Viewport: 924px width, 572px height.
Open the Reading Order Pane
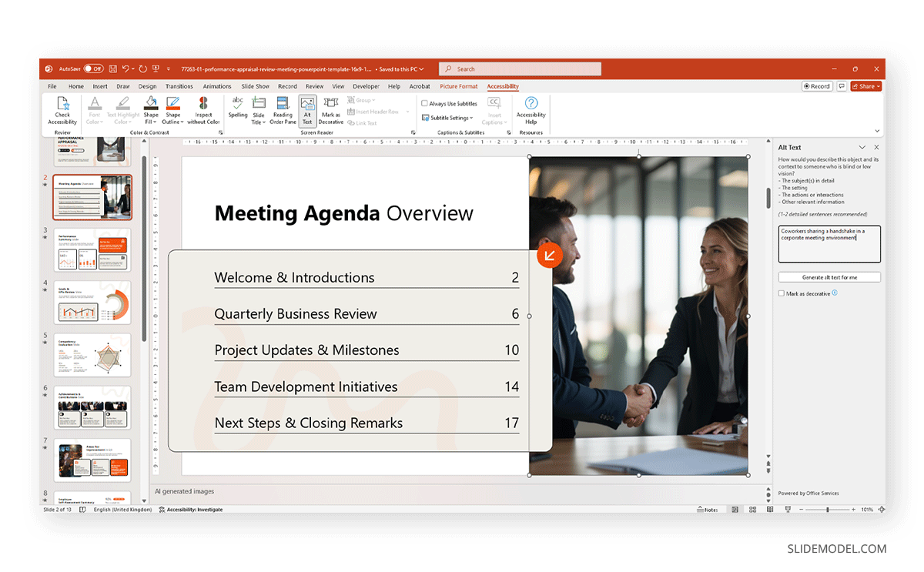(x=283, y=104)
